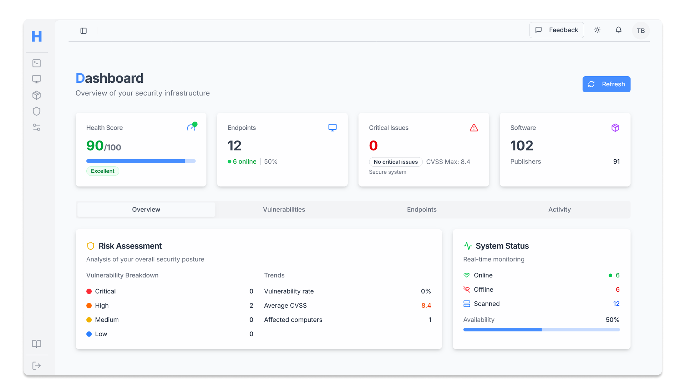680x390 pixels.
Task: Click the Critical Issues warning triangle icon
Action: coord(474,128)
